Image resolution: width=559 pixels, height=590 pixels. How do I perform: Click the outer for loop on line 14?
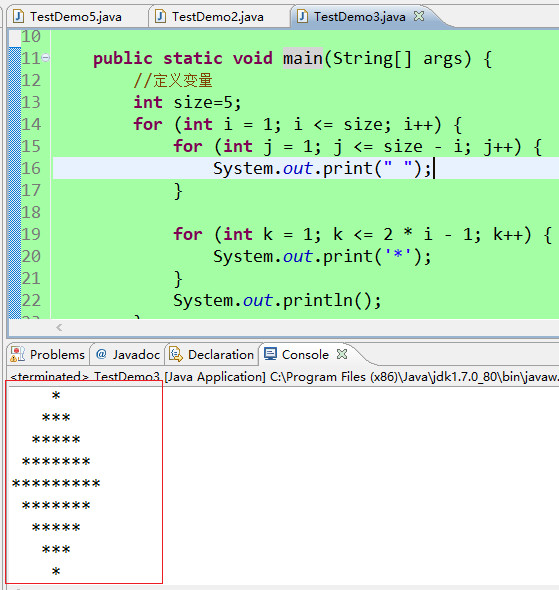coord(298,125)
